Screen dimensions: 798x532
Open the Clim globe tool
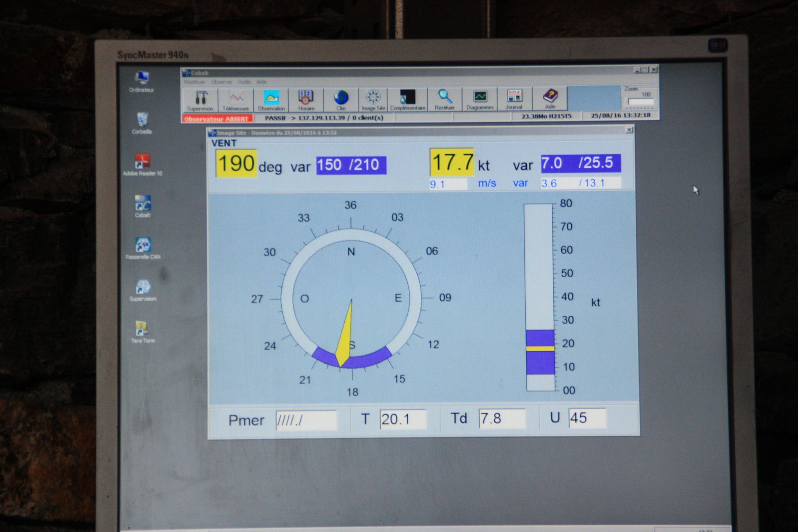[x=341, y=100]
